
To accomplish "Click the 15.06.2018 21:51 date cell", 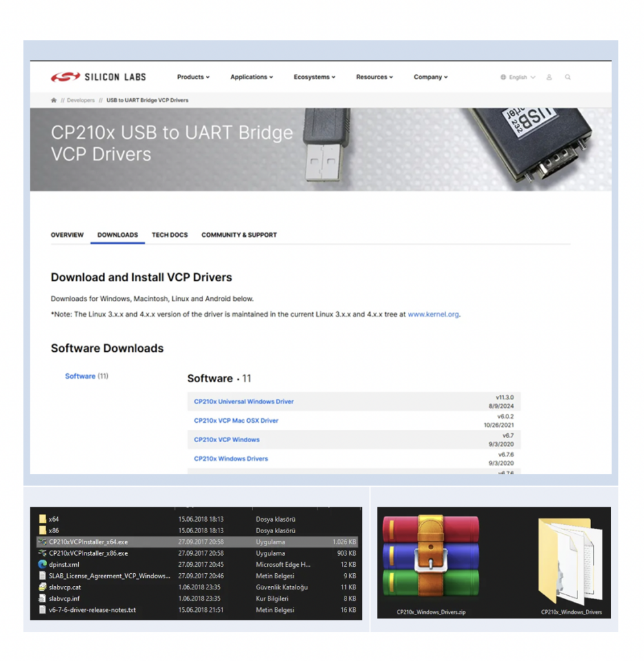I will click(x=201, y=610).
